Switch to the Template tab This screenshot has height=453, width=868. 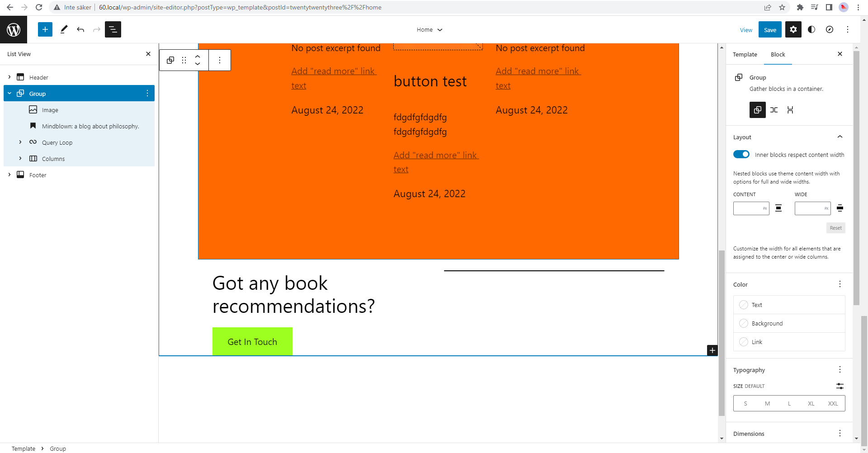tap(745, 54)
